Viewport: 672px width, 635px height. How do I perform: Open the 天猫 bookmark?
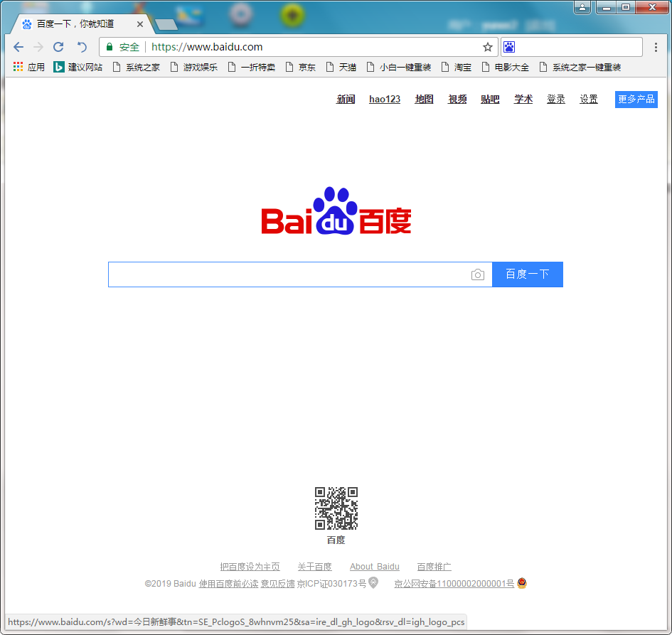point(341,67)
